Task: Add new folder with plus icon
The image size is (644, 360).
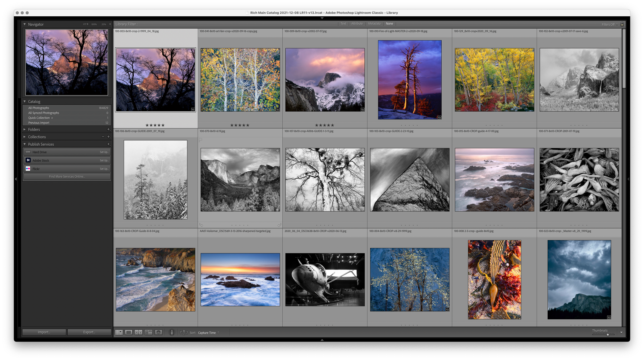Action: coord(108,129)
